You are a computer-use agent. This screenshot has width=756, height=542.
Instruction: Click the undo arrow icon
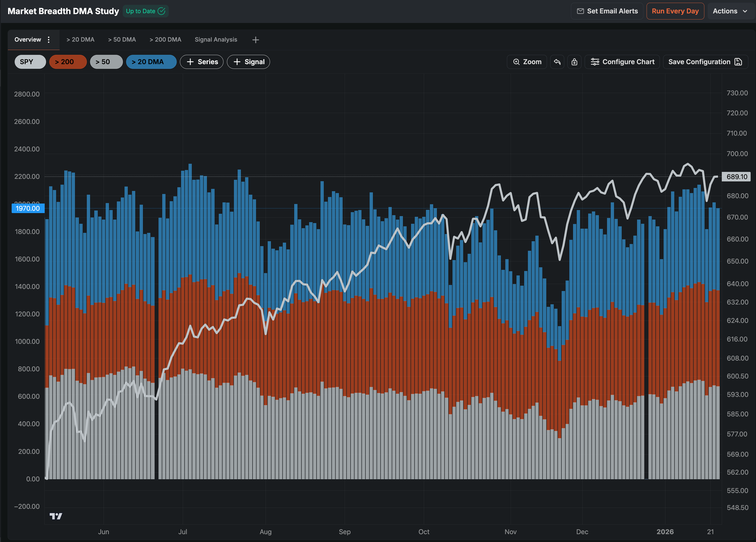557,62
